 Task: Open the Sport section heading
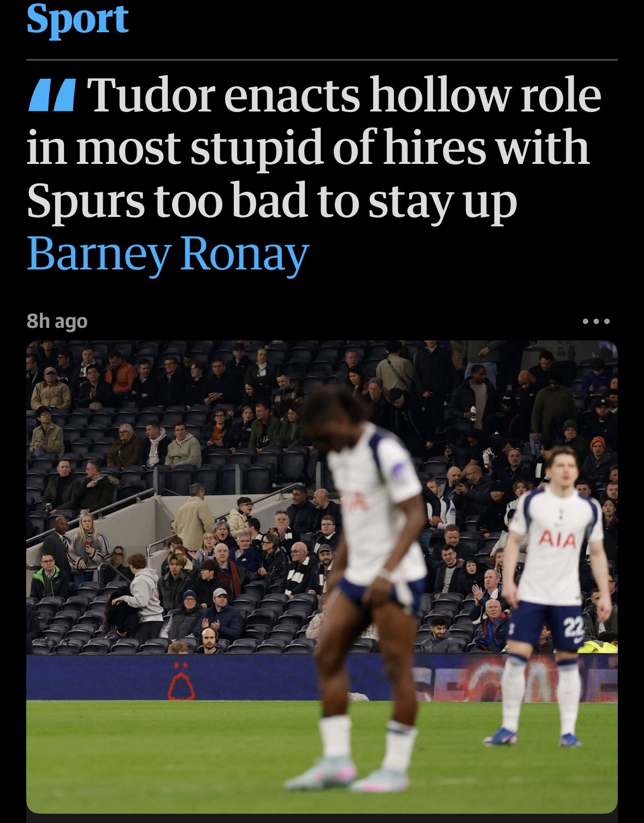tap(78, 18)
